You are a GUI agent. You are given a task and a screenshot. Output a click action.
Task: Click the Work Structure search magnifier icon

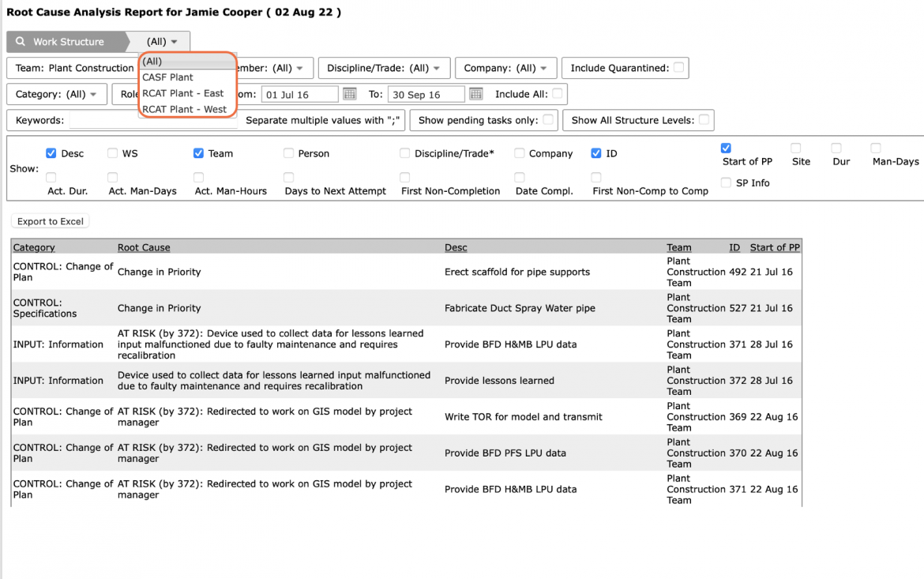(20, 41)
